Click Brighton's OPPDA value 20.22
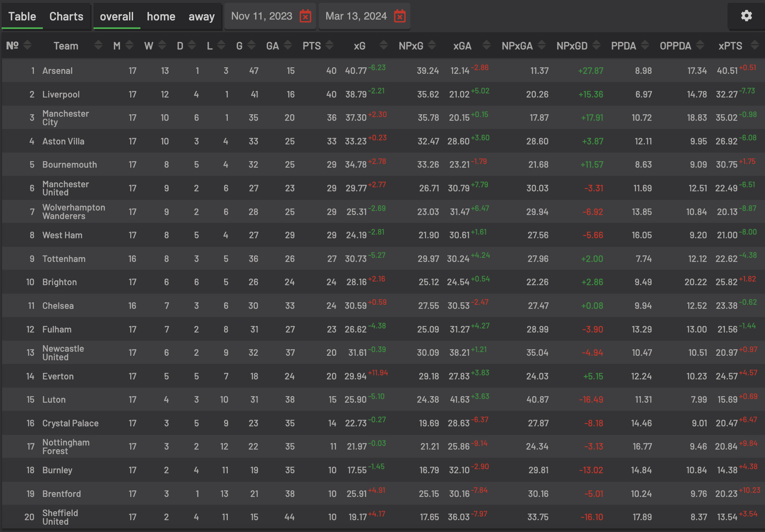 click(x=696, y=282)
